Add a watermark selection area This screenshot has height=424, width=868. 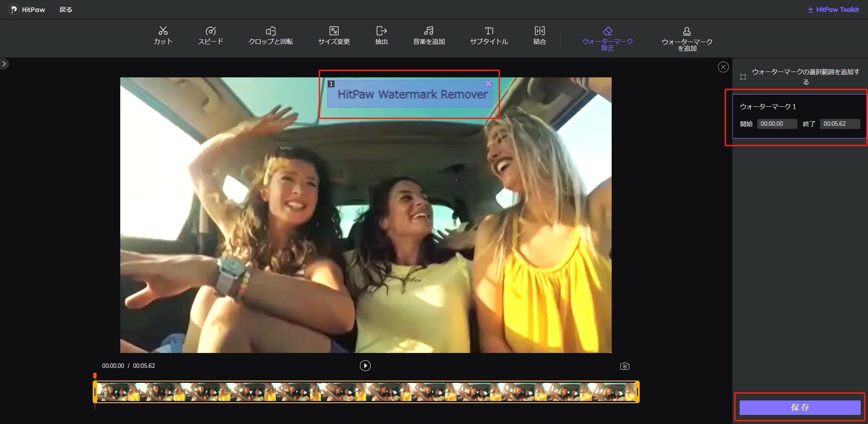pyautogui.click(x=800, y=77)
